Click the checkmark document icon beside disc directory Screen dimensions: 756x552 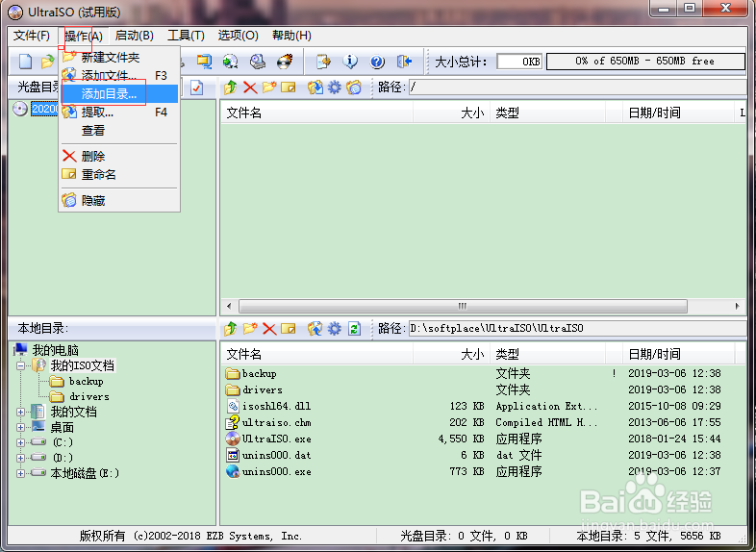(x=197, y=88)
